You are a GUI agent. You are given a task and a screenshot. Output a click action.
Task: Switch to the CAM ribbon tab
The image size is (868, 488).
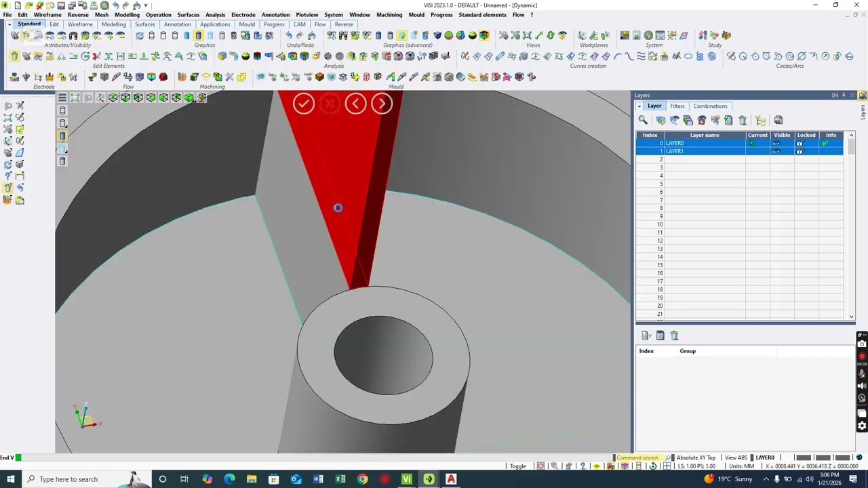[x=299, y=24]
